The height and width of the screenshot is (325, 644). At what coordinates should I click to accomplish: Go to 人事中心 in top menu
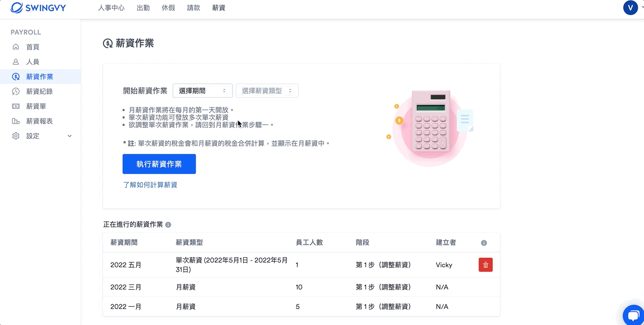click(111, 8)
